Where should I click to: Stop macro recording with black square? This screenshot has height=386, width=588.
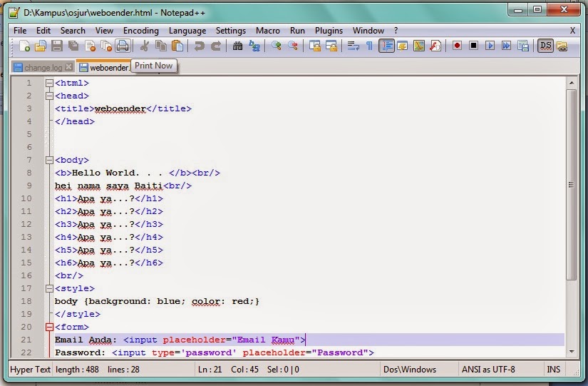click(473, 46)
